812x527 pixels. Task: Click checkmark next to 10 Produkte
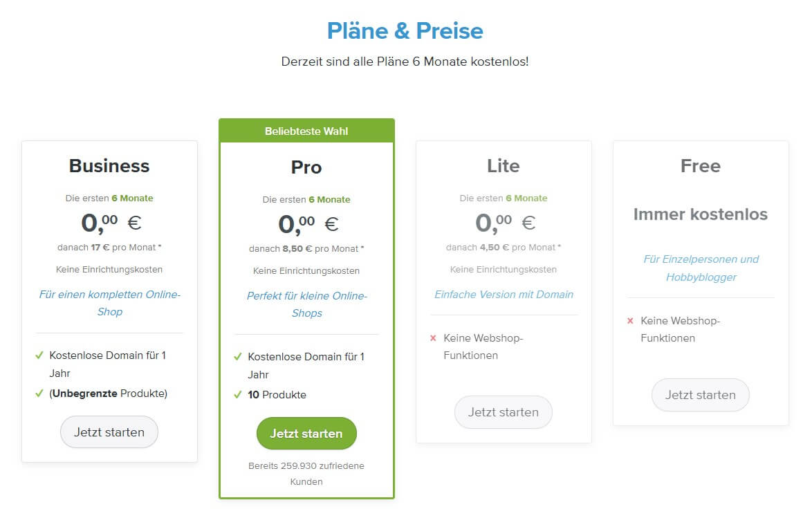pos(238,395)
